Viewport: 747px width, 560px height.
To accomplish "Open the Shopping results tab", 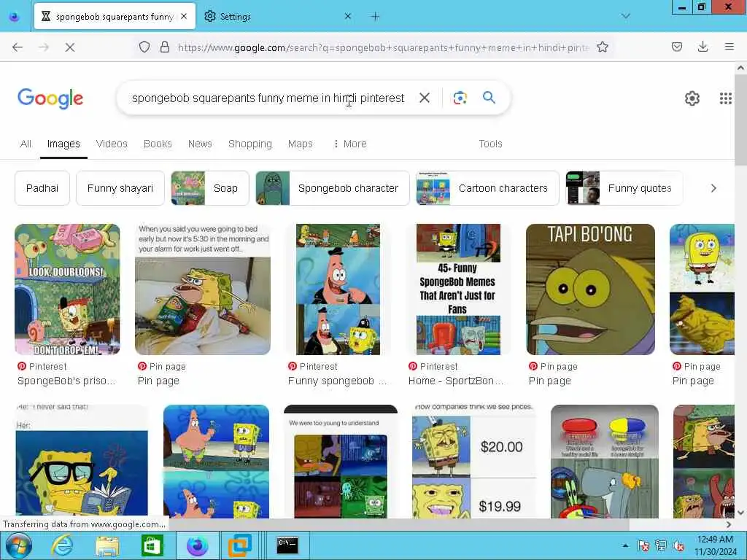I will (x=250, y=144).
